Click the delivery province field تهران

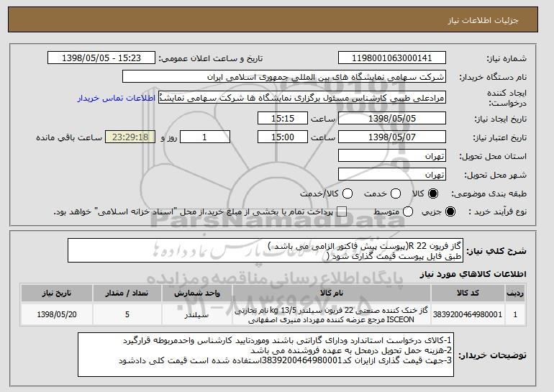pyautogui.click(x=392, y=156)
